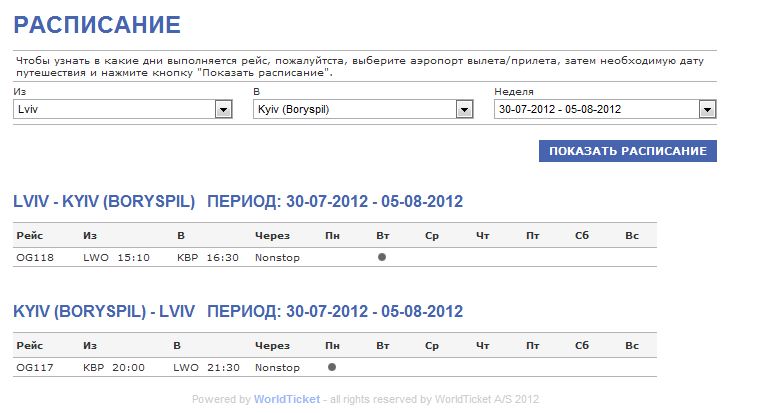776x413 pixels.
Task: Click the Вс column header in the Kyiv-Lviv table
Action: pos(631,345)
